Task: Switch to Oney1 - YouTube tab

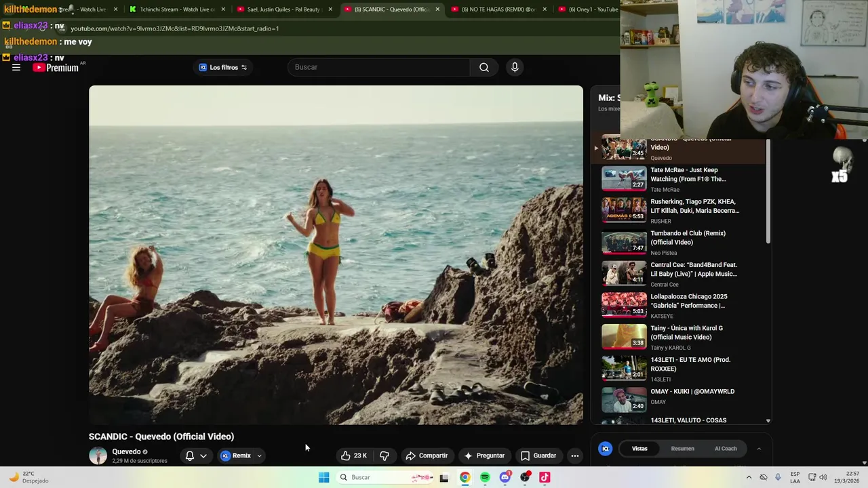Action: 589,9
